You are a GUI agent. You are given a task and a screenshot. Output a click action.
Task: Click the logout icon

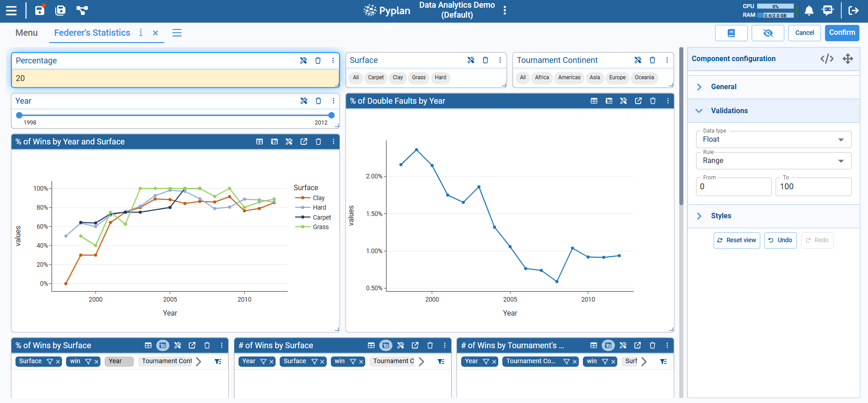click(853, 10)
